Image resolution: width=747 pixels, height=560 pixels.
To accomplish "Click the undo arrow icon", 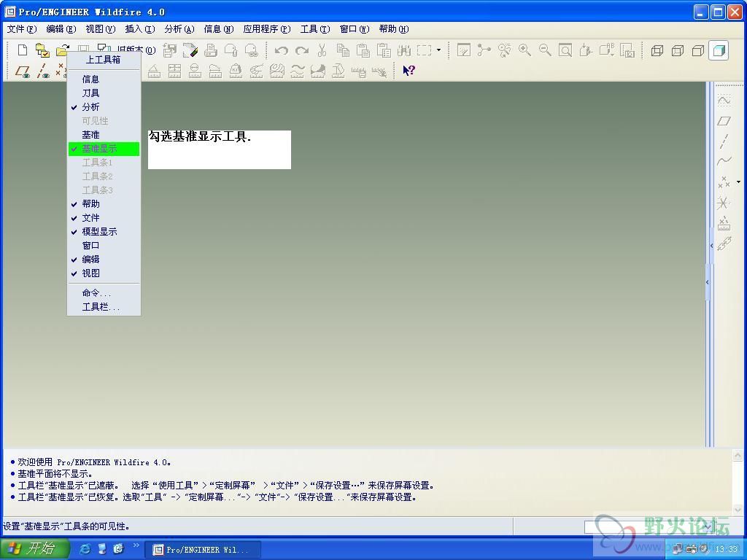I will pyautogui.click(x=281, y=50).
